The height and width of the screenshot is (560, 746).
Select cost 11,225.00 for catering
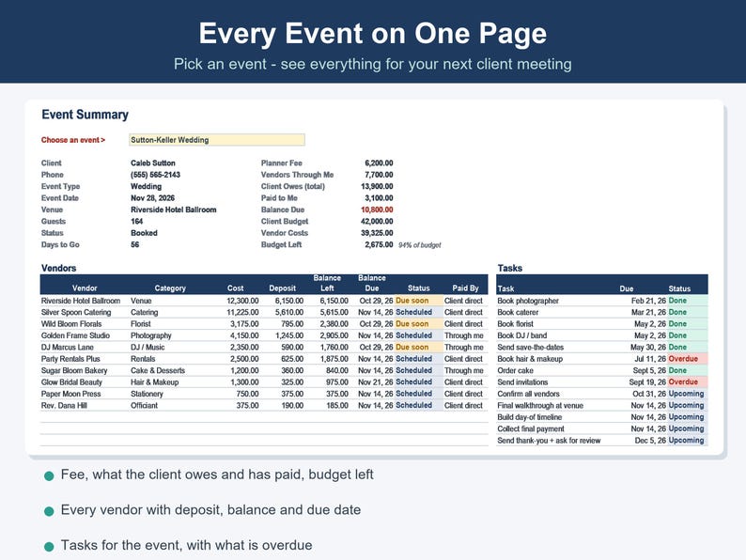click(x=242, y=312)
